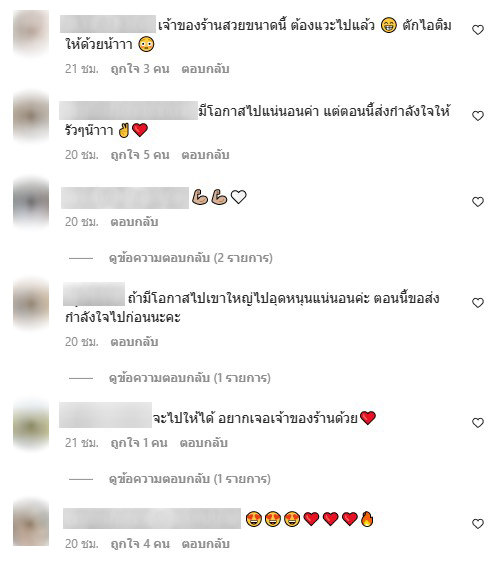Expand the 1 reply under the เขาใหญ่ comment
The width and height of the screenshot is (496, 563).
190,378
